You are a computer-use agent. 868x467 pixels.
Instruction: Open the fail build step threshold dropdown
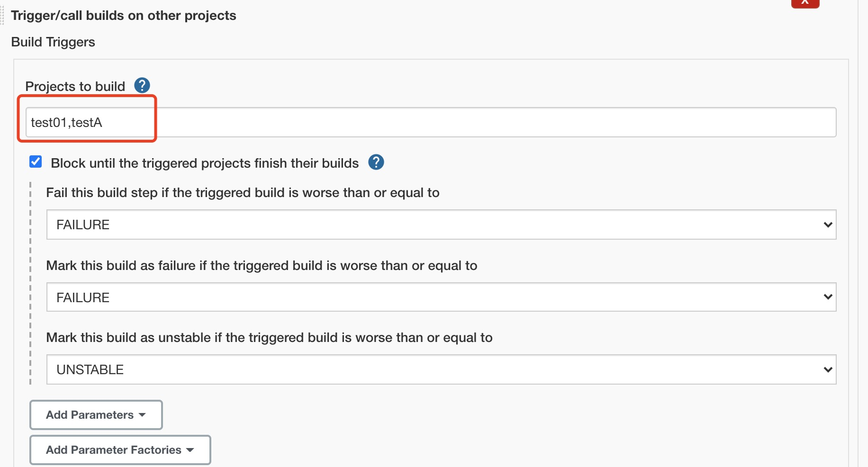[441, 225]
